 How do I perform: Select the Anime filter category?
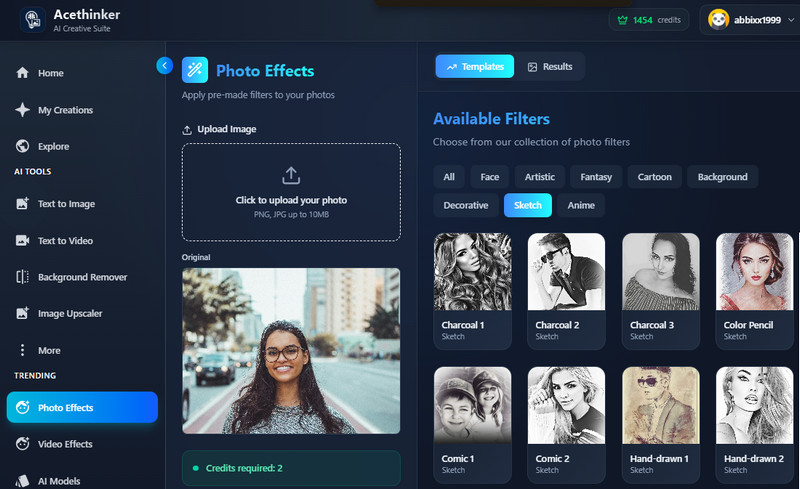(581, 205)
